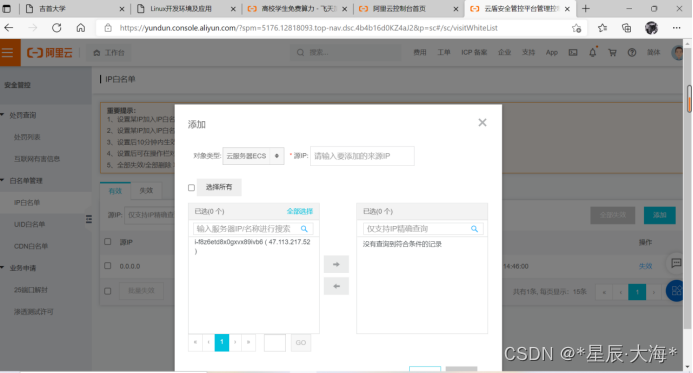Open a new browser tab
Screen dimensions: 693x373
pos(586,9)
